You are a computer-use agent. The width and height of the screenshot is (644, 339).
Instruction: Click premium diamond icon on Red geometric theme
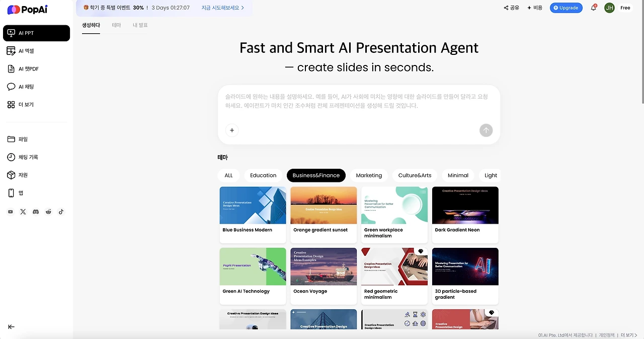pyautogui.click(x=421, y=251)
